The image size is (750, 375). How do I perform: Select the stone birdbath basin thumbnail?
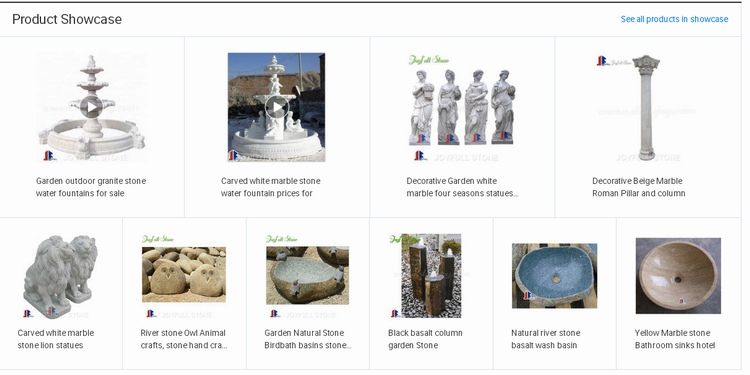click(308, 276)
